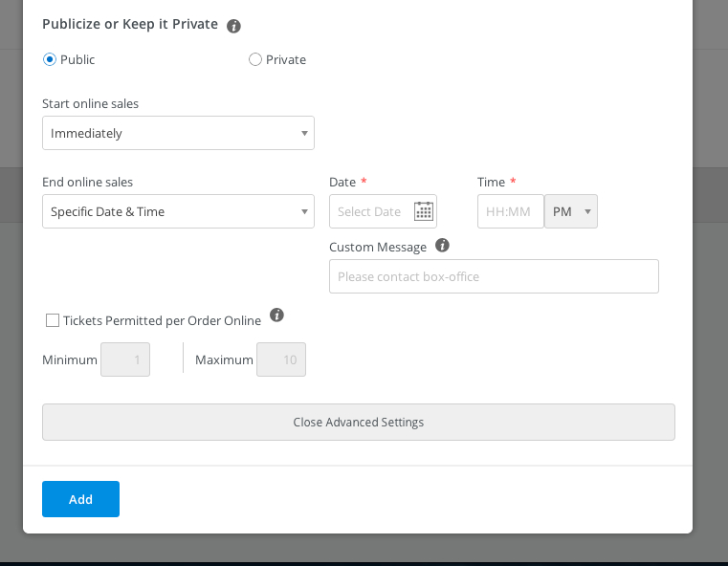Click the blue Add button
Image resolution: width=728 pixels, height=566 pixels.
pyautogui.click(x=80, y=499)
